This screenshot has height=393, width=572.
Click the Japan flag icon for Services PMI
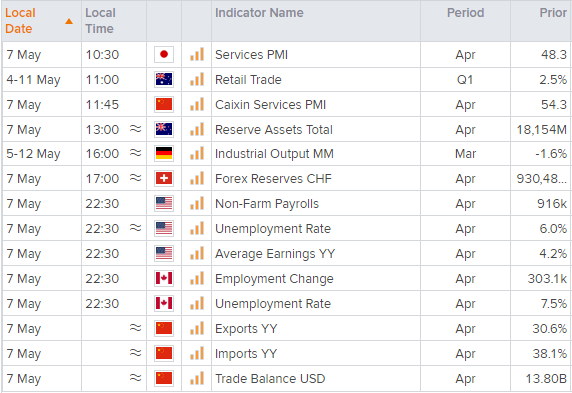coord(164,54)
